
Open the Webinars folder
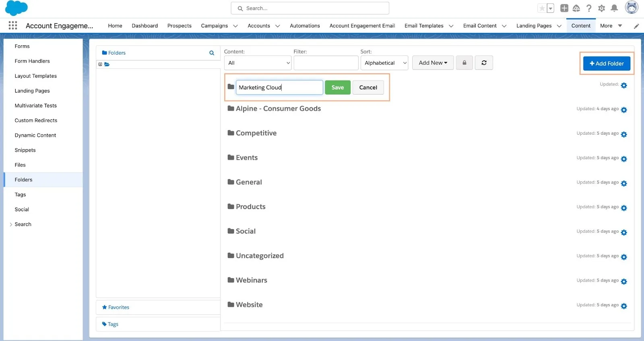(x=252, y=280)
